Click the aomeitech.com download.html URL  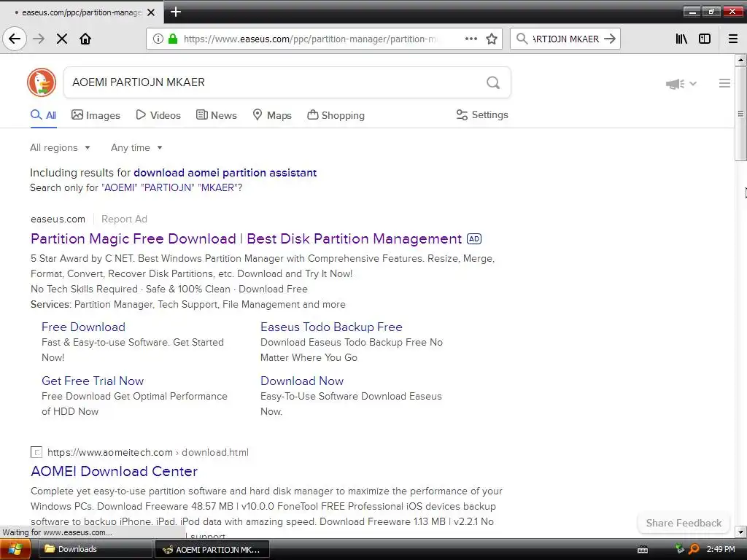click(148, 452)
